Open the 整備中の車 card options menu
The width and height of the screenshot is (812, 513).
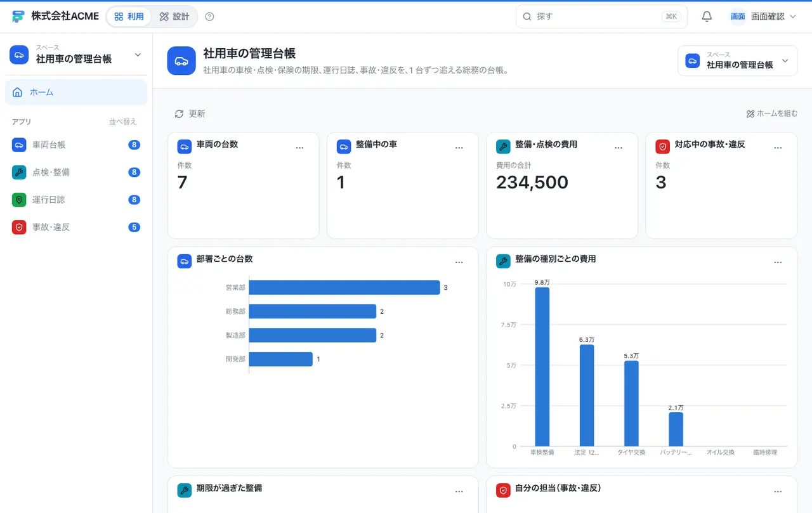click(x=459, y=147)
